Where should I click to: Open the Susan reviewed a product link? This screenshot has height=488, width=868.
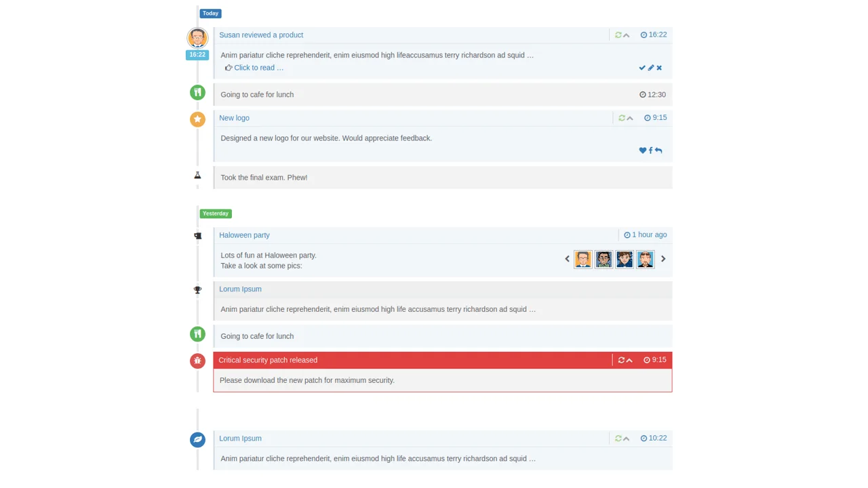tap(261, 35)
